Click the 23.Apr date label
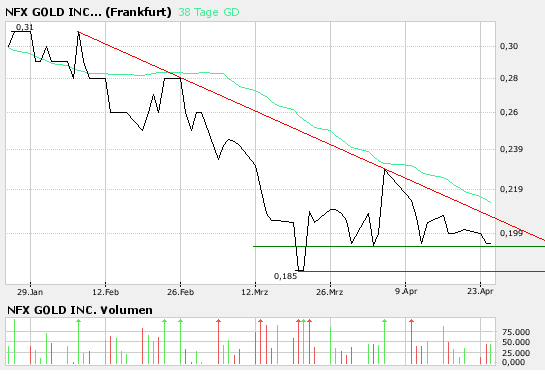Screen dimensions: 545x384 click(480, 291)
